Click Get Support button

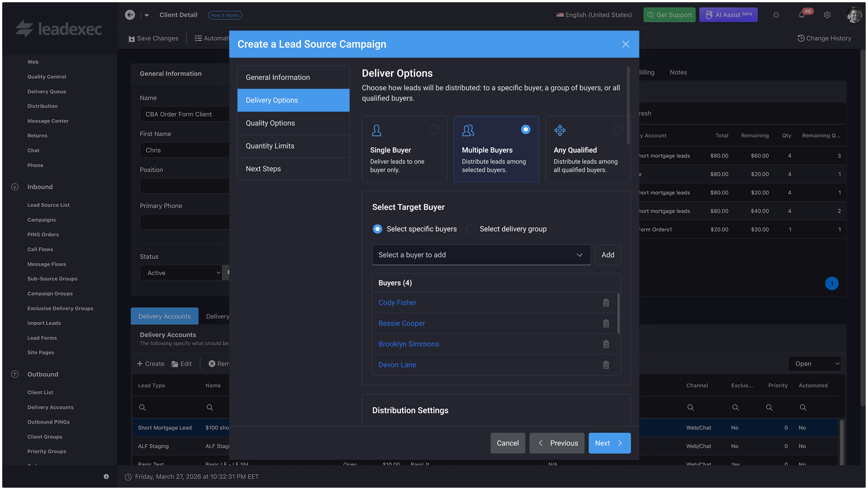(669, 15)
